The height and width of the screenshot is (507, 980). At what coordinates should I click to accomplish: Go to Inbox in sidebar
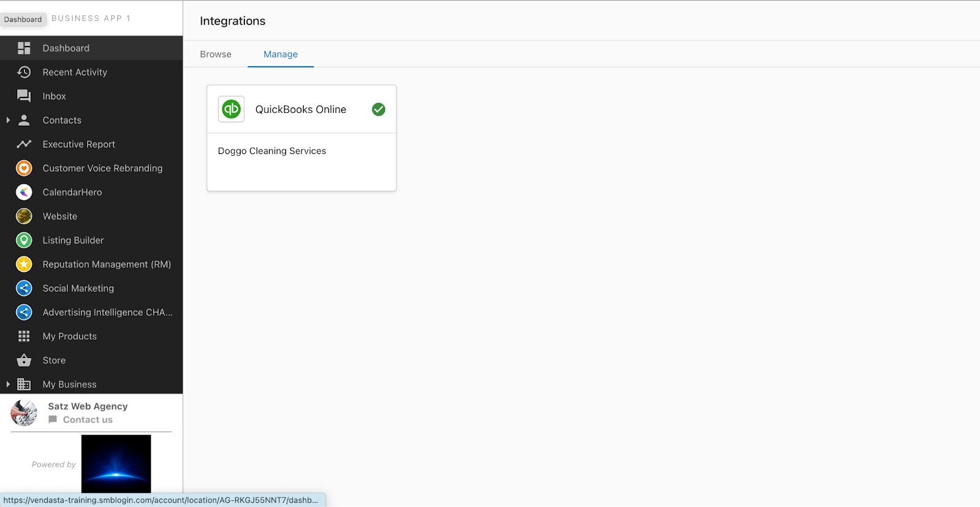tap(91, 96)
